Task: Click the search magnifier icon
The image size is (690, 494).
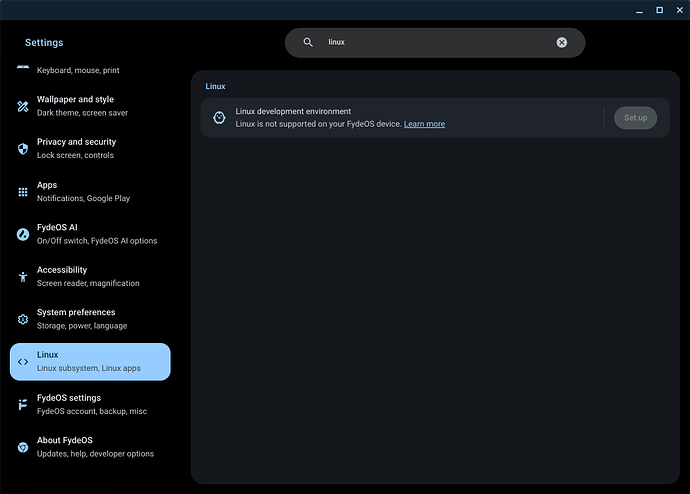Action: click(308, 42)
